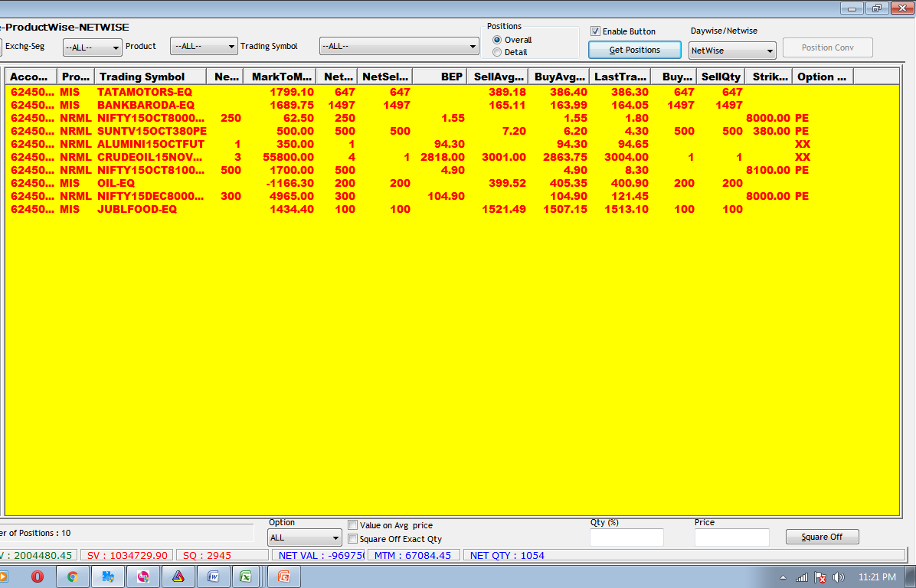The image size is (916, 588).
Task: Click the MarkToMarket value 55800.00
Action: (x=288, y=157)
